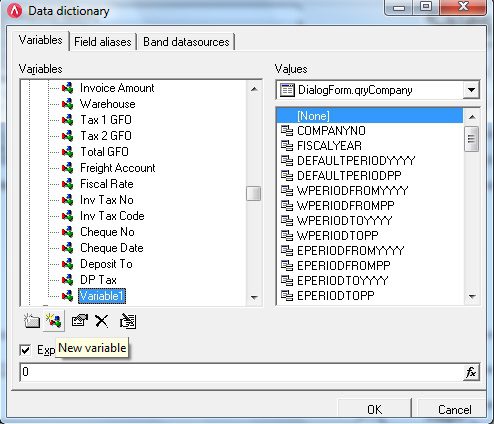Click the expression input field containing 0

(241, 372)
